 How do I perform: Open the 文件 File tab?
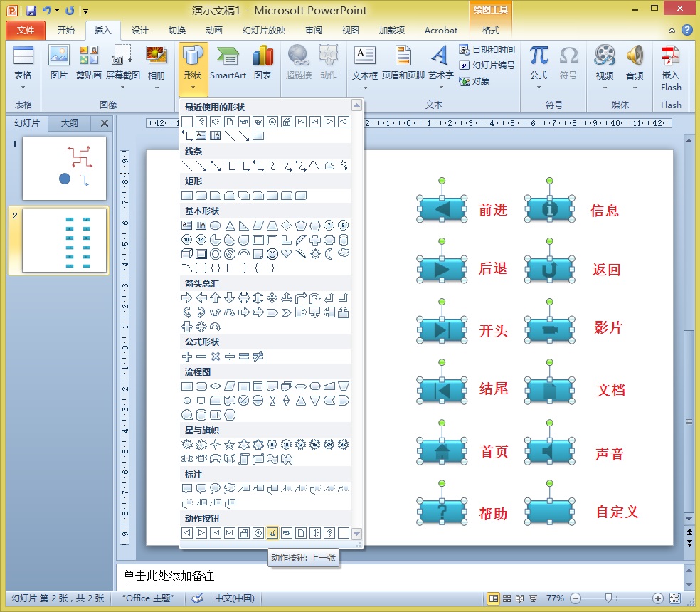click(x=26, y=30)
